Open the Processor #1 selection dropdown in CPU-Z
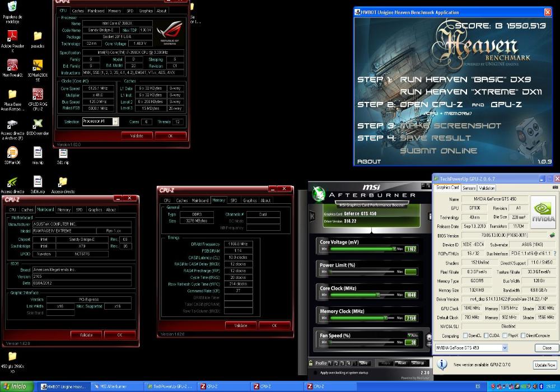 coord(115,122)
